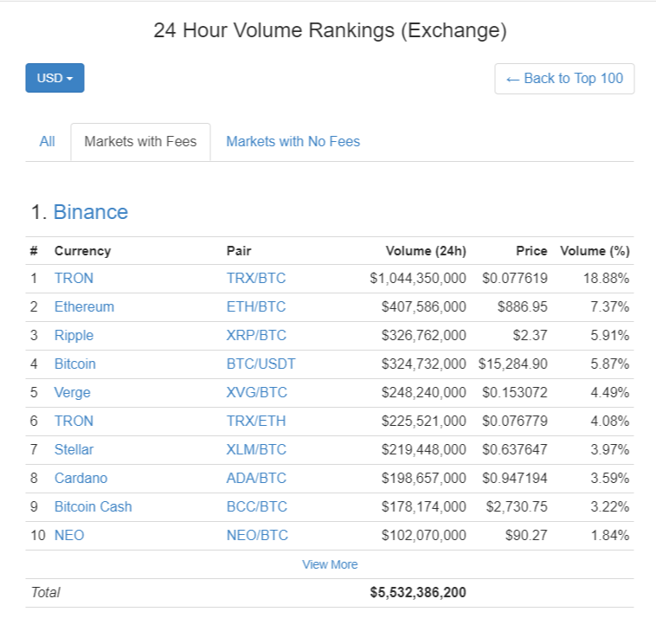This screenshot has width=656, height=644.
Task: Open the Markets with No Fees tab
Action: tap(293, 141)
